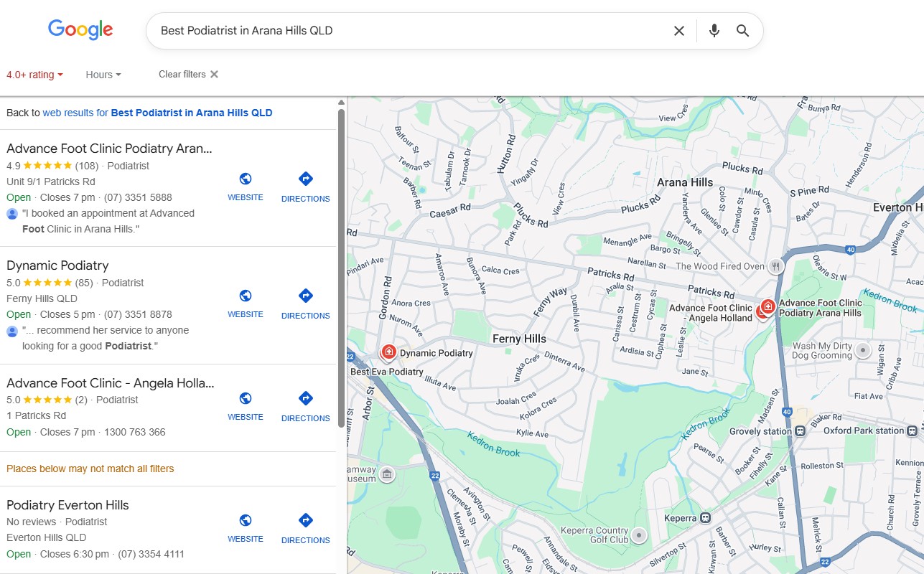Clear search text with X icon
The image size is (924, 574).
678,31
